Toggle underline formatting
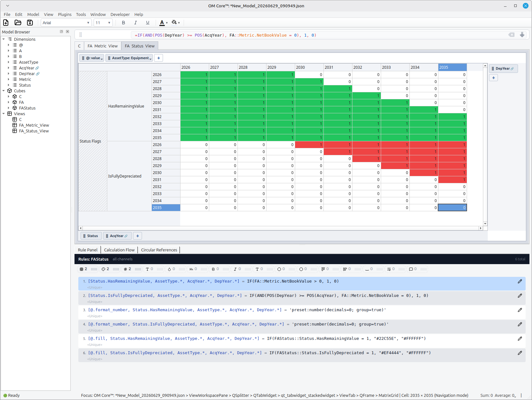 [148, 23]
